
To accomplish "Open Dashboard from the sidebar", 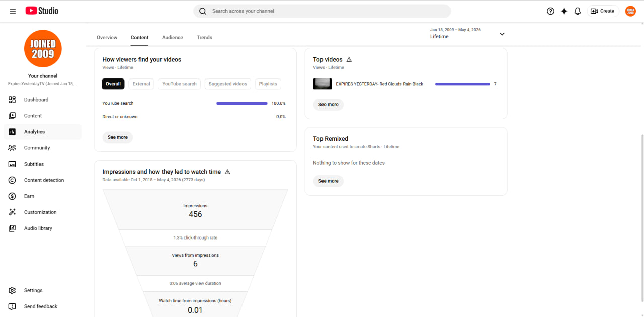I will pyautogui.click(x=43, y=100).
